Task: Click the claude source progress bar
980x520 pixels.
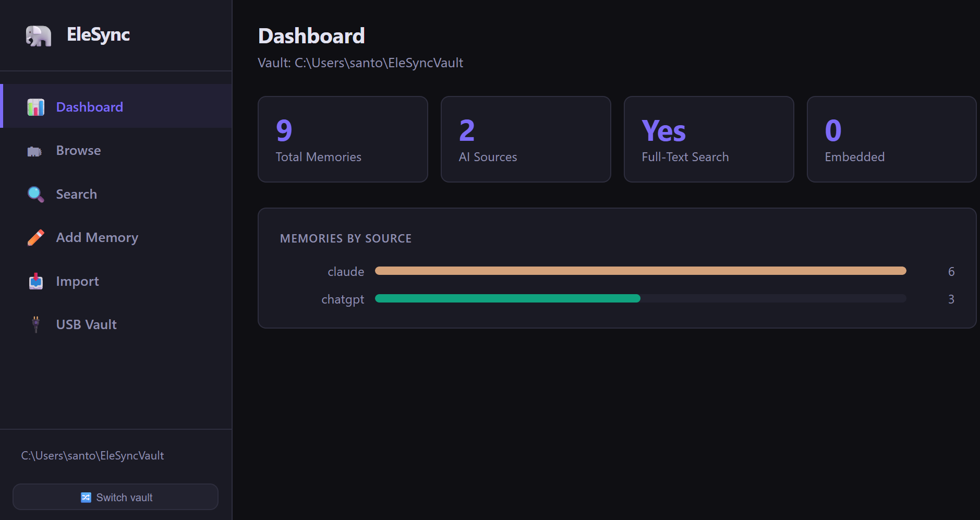Action: (640, 271)
